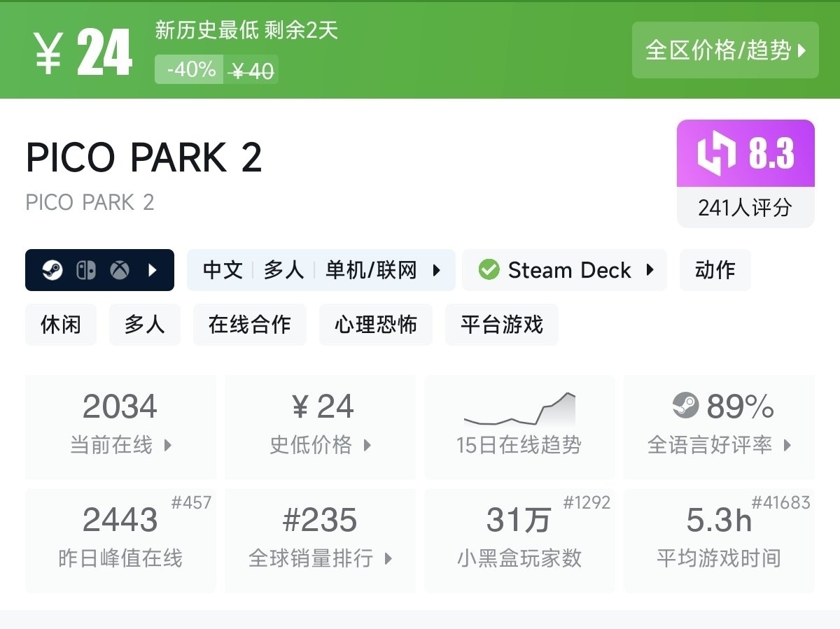Expand the 中文 多人 单机/联网 details
Screen dimensions: 840x629
click(x=437, y=270)
